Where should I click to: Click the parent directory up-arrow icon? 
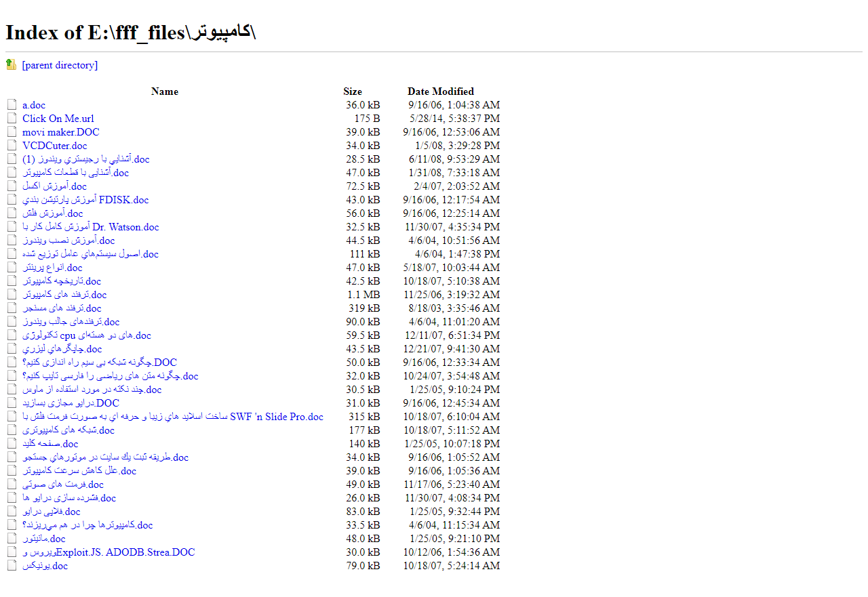11,65
